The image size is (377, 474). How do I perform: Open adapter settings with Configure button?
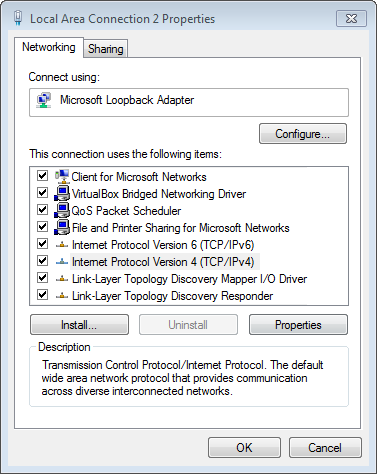[303, 134]
